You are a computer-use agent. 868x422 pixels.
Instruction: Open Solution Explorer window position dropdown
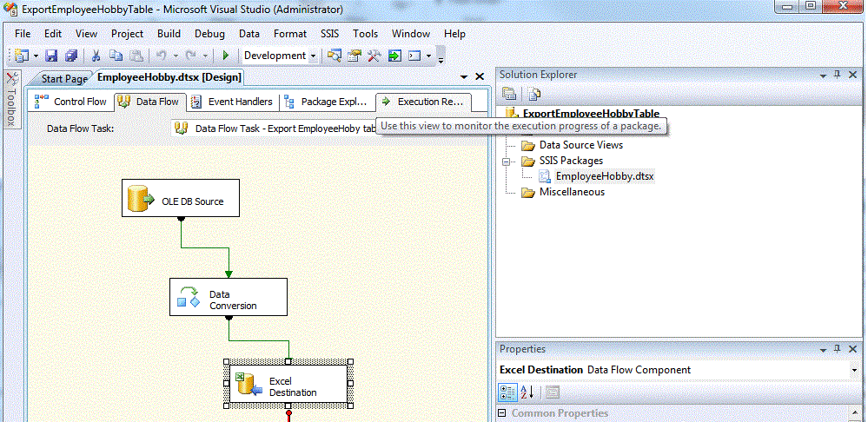coord(823,75)
